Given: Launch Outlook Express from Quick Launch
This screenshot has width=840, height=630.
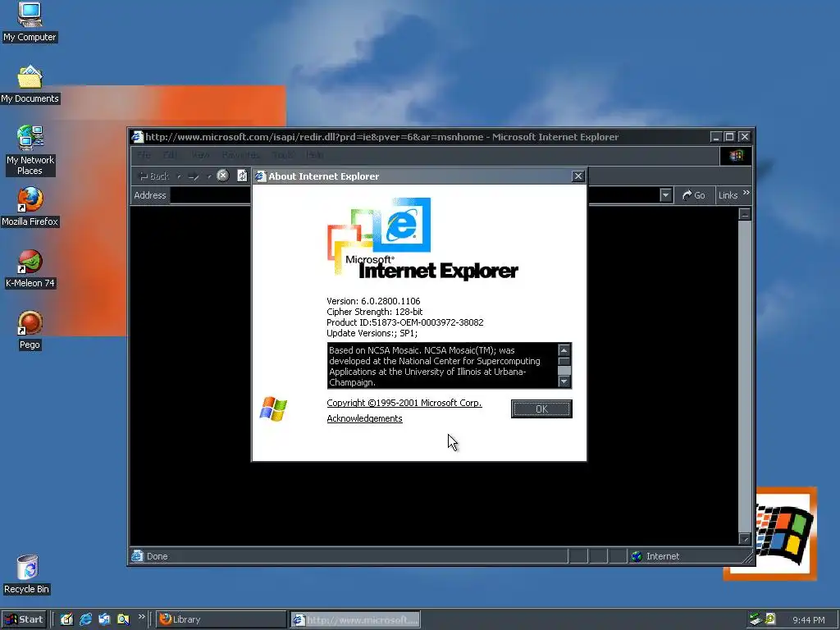Looking at the screenshot, I should [104, 619].
